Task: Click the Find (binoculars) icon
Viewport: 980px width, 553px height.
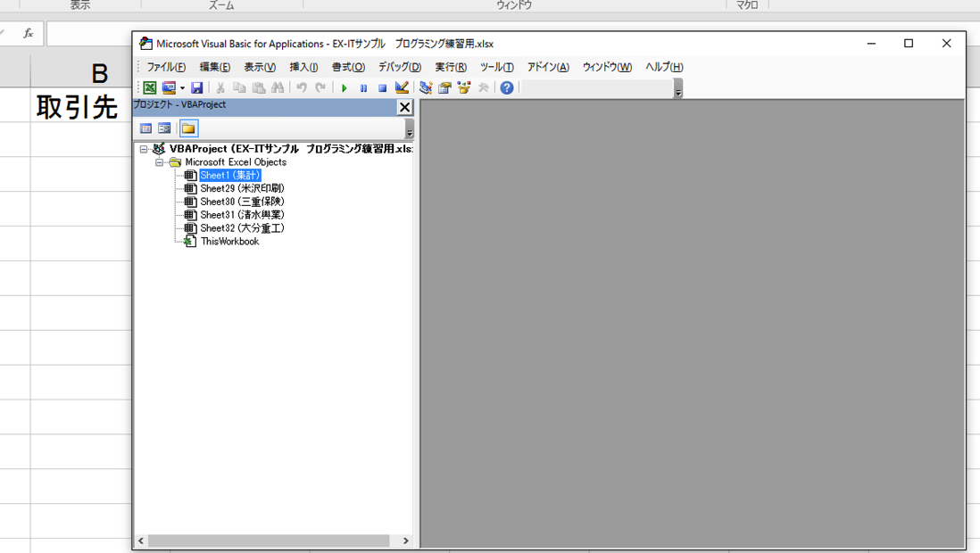Action: pos(278,88)
